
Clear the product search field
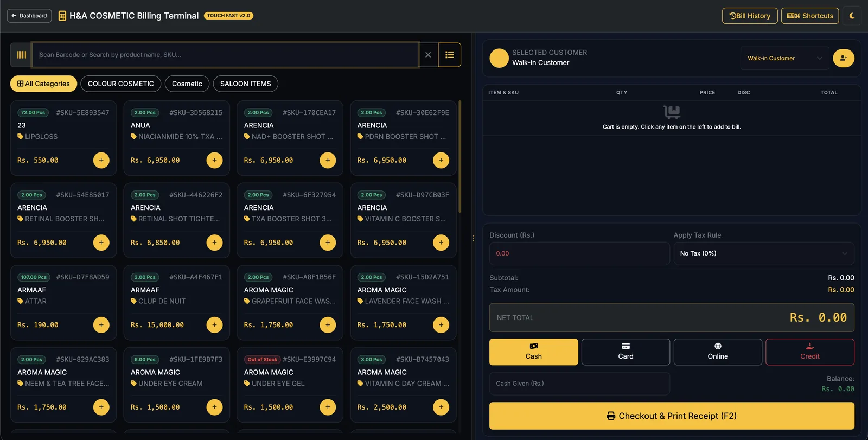coord(428,55)
